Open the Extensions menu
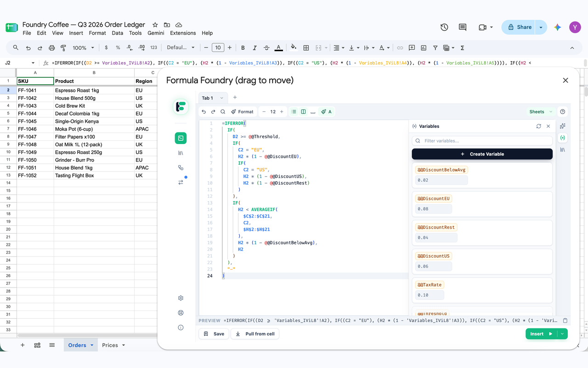The width and height of the screenshot is (588, 368). tap(183, 33)
